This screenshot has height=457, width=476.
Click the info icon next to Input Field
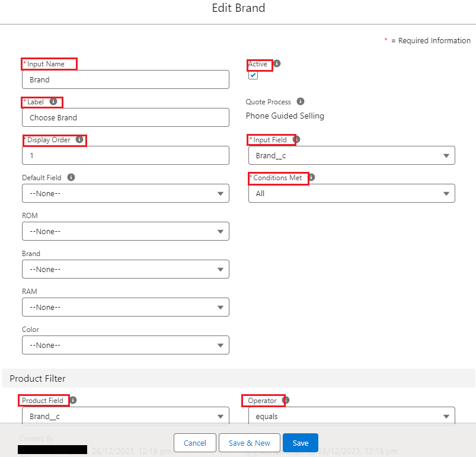296,139
